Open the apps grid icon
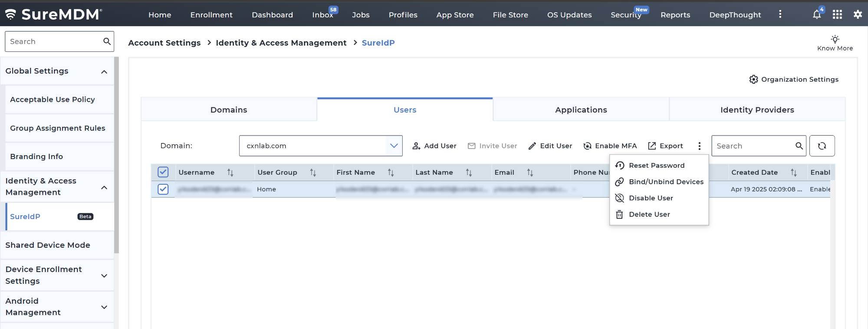868x329 pixels. tap(837, 15)
